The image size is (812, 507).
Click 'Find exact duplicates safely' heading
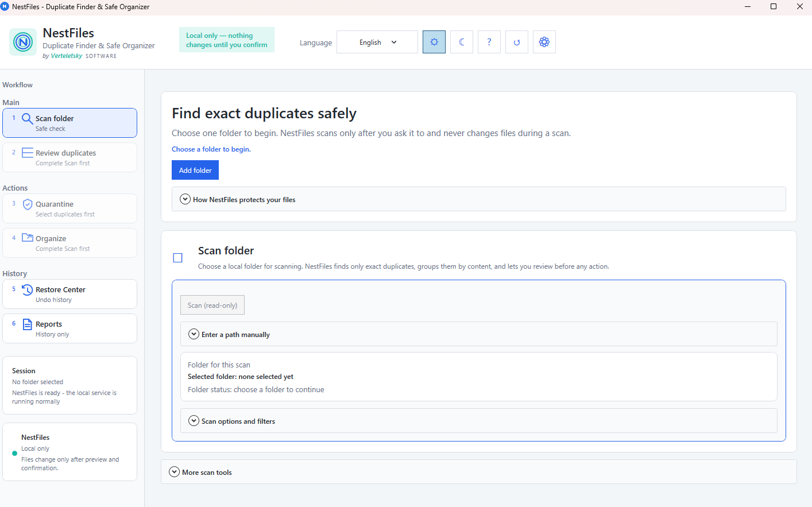pos(264,113)
